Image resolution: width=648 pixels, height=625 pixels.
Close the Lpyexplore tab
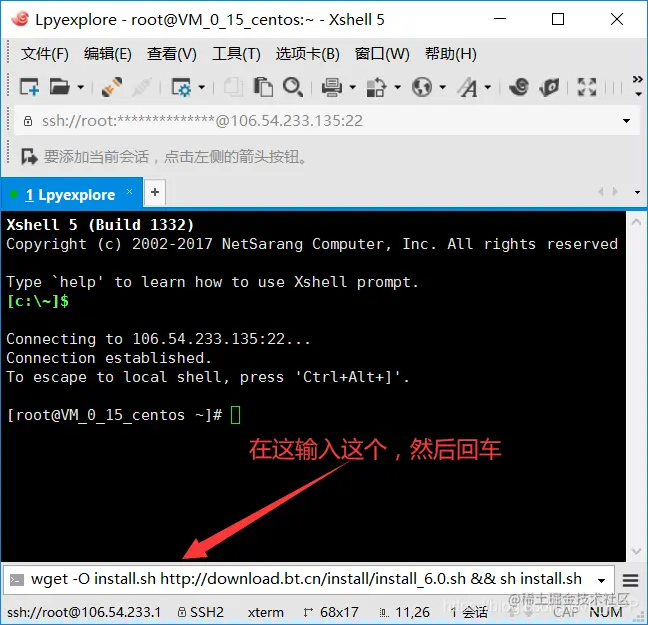(129, 192)
